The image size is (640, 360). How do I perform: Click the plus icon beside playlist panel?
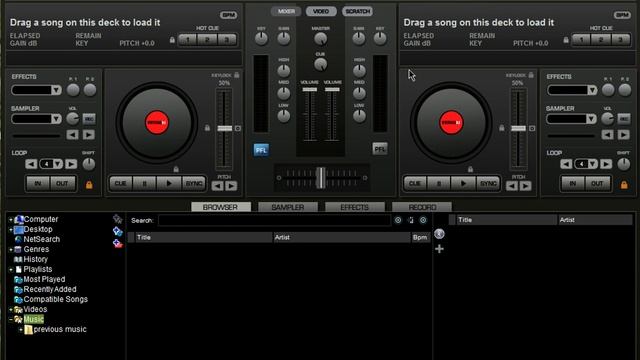[439, 249]
